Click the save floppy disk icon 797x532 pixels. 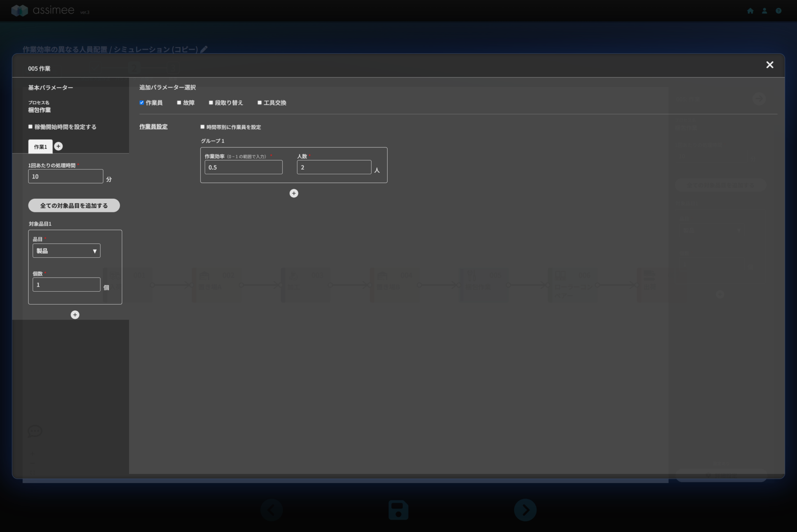pos(398,510)
